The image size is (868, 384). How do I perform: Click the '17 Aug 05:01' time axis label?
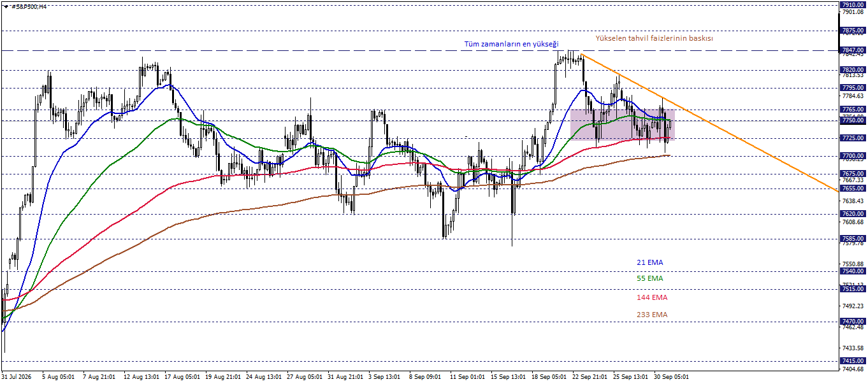coord(183,377)
